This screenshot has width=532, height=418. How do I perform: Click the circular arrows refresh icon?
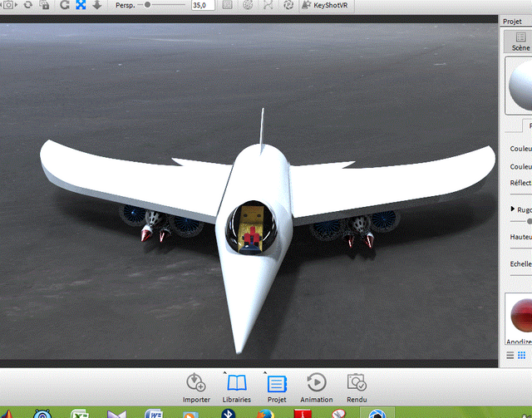pyautogui.click(x=28, y=5)
